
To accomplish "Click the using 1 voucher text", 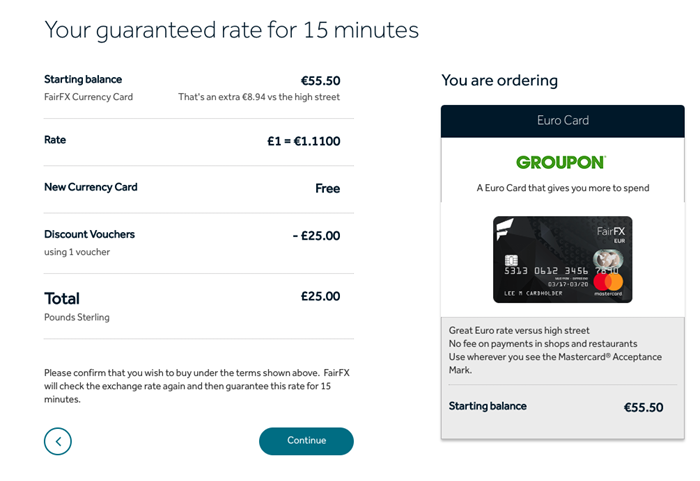I will 77,252.
